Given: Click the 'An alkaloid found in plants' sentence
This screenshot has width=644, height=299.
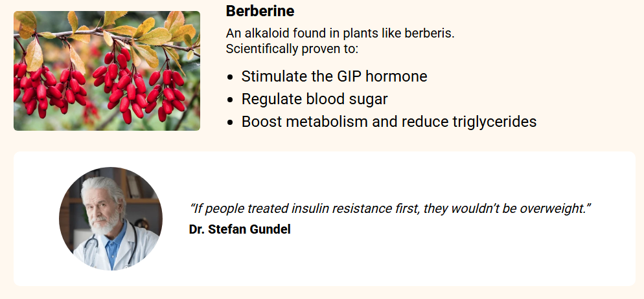Looking at the screenshot, I should pos(340,34).
